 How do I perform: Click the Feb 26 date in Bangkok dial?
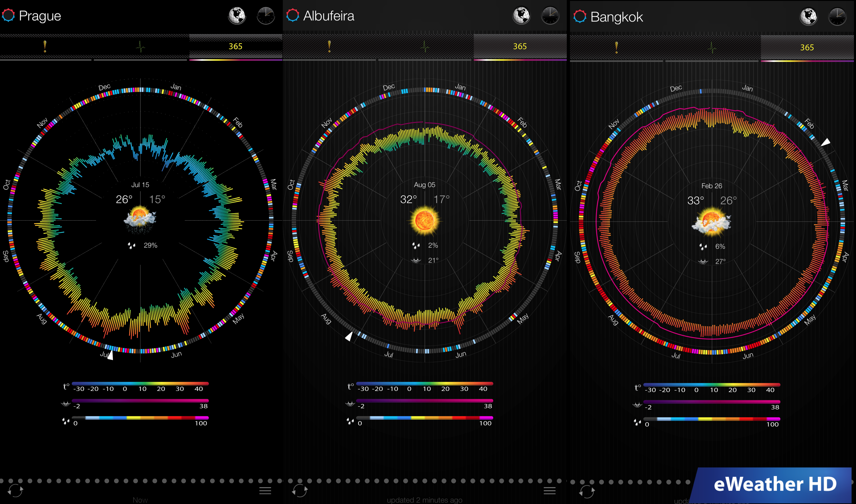coord(712,186)
